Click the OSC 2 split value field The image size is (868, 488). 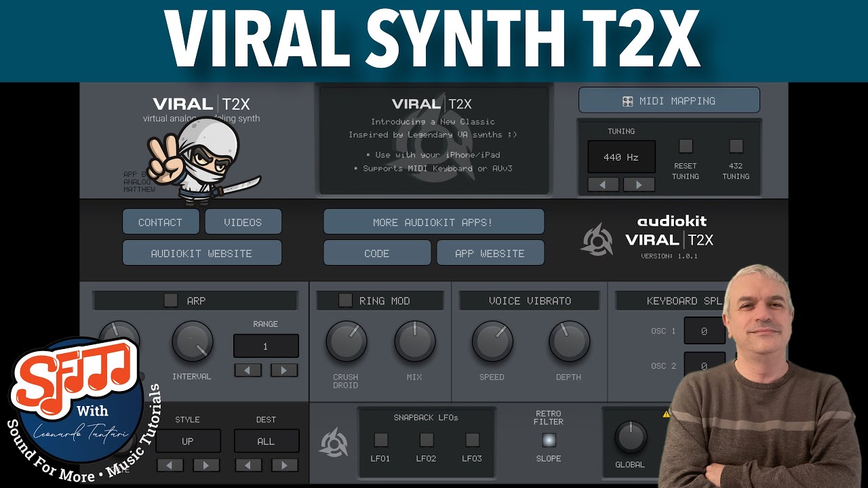point(703,365)
